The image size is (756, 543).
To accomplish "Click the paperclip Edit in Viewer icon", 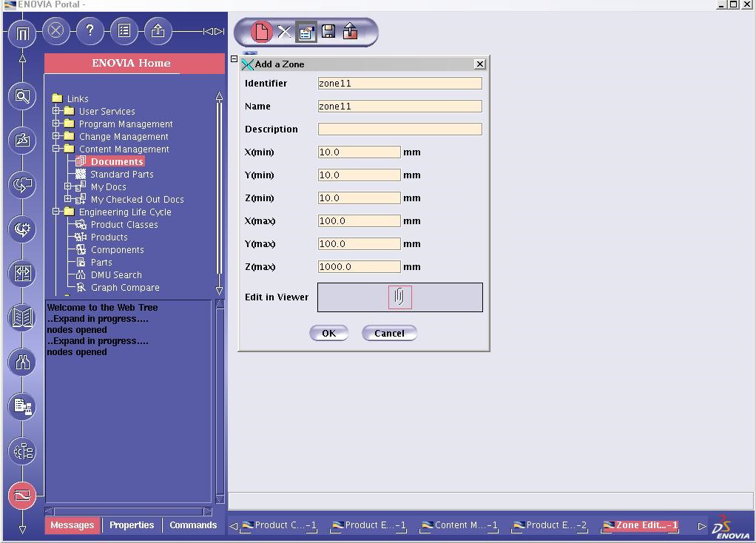I will click(399, 297).
